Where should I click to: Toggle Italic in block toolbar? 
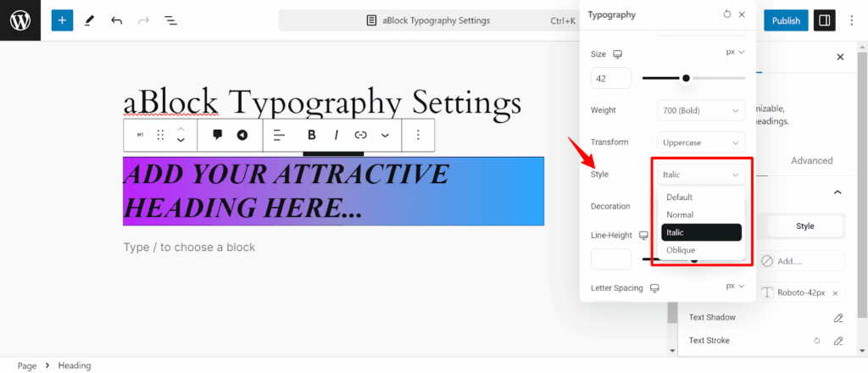(x=336, y=135)
